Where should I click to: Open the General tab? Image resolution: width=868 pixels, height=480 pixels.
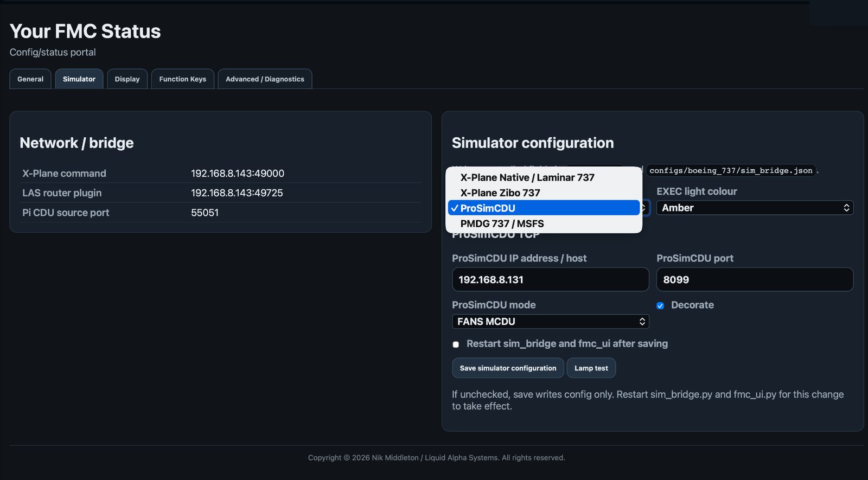[30, 79]
